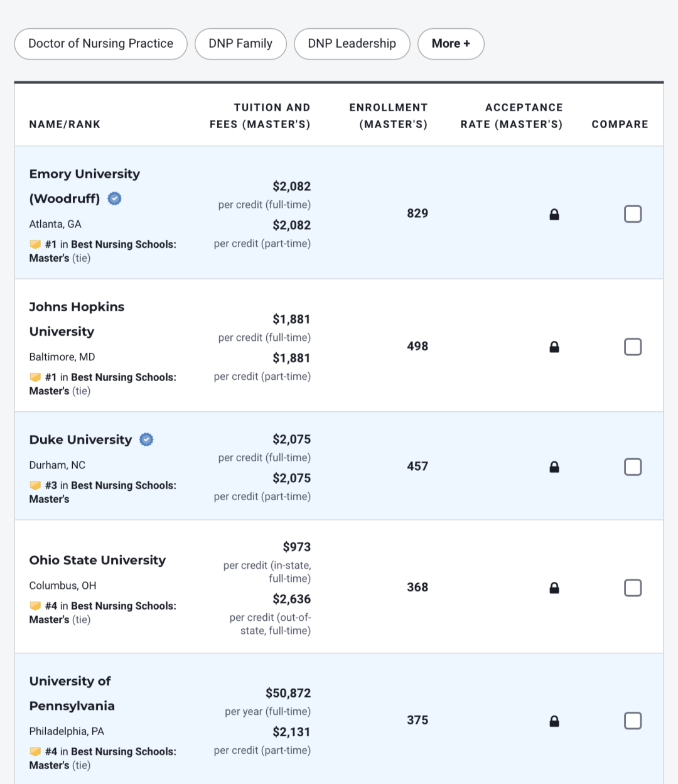Check the compare box for Emory University
678x784 pixels.
(632, 214)
